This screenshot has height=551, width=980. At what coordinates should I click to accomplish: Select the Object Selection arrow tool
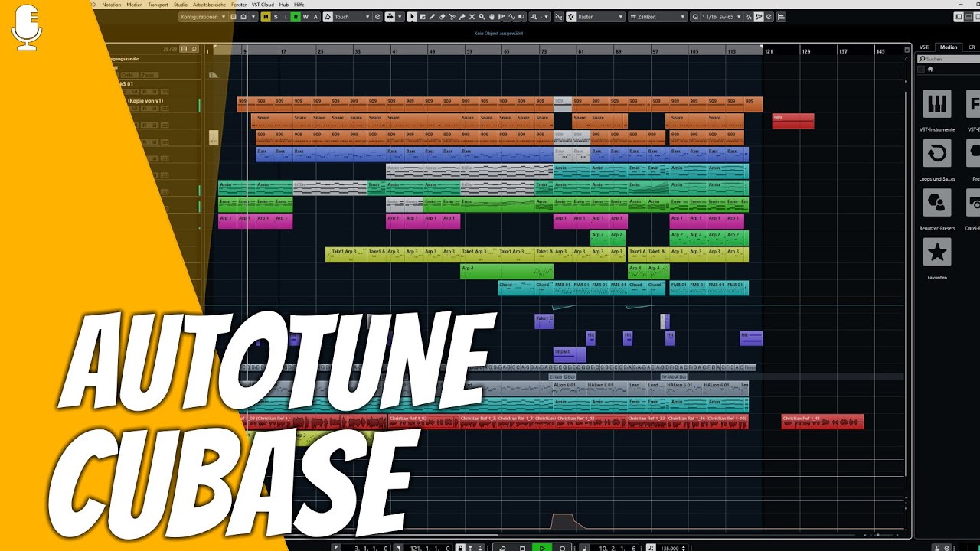(x=411, y=17)
